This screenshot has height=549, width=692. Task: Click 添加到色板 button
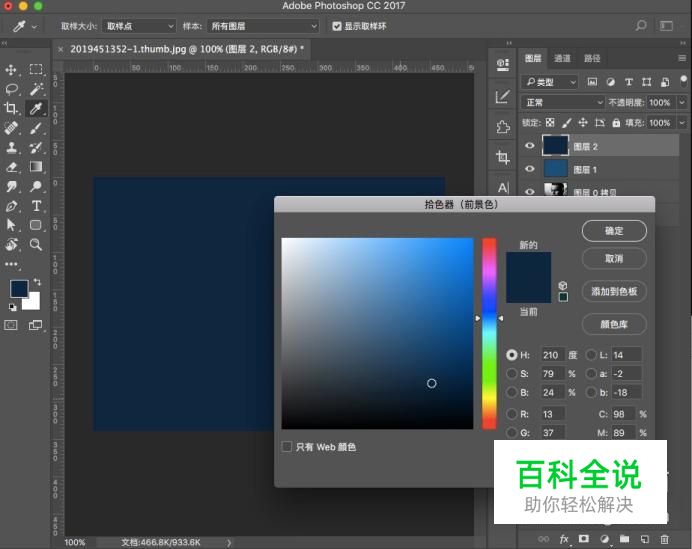[x=614, y=291]
